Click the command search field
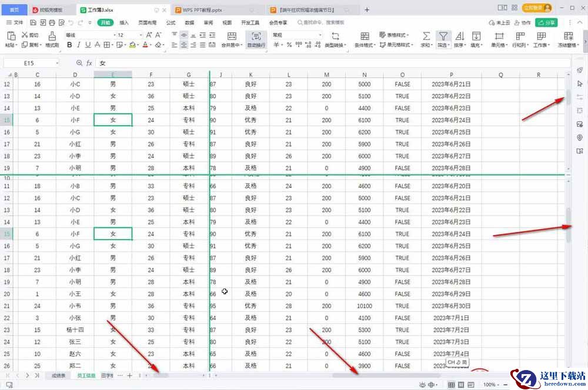The width and height of the screenshot is (588, 390). [321, 23]
